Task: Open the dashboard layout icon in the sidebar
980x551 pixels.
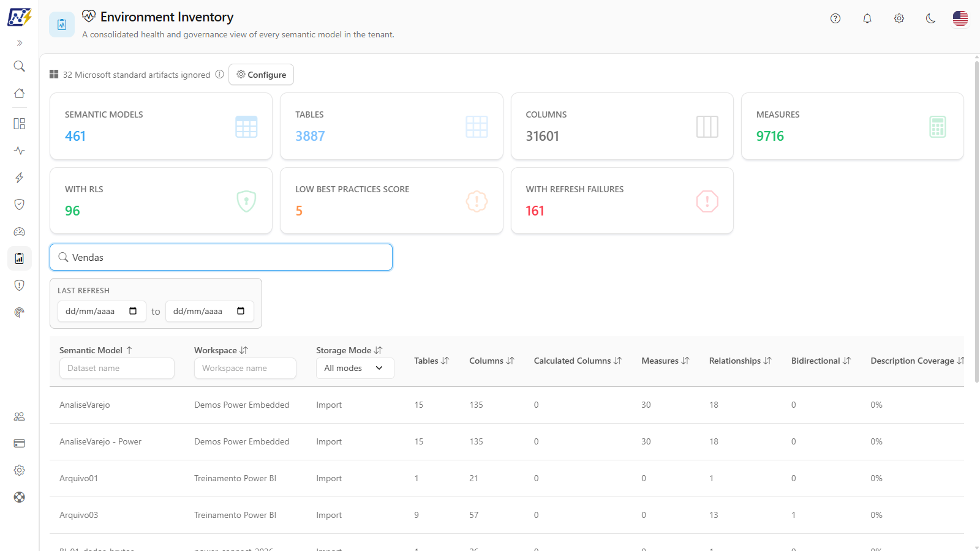Action: [x=20, y=124]
